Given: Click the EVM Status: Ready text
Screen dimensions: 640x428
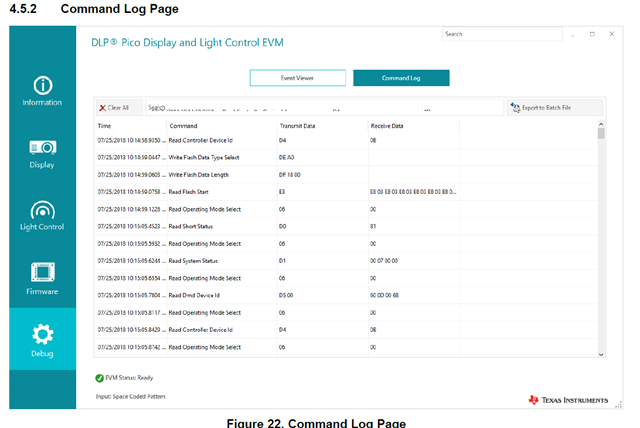Looking at the screenshot, I should point(129,378).
